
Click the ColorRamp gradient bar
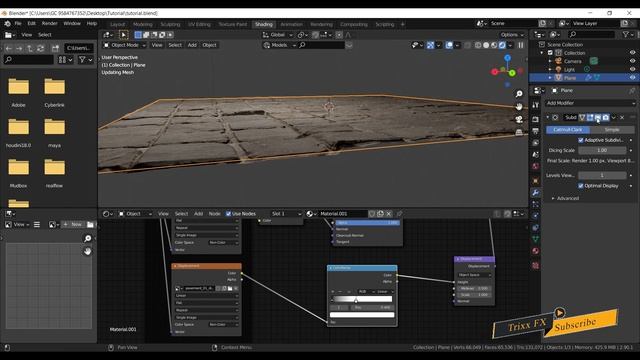362,299
